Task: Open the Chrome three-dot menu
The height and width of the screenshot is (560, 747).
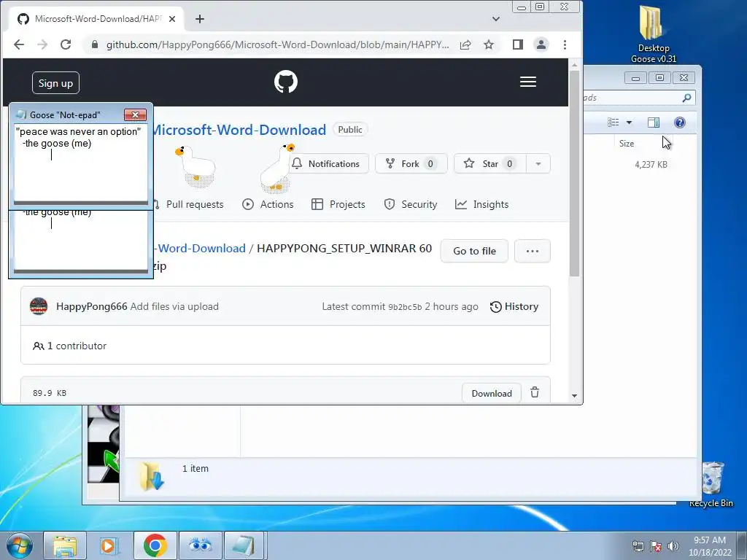Action: pos(565,44)
